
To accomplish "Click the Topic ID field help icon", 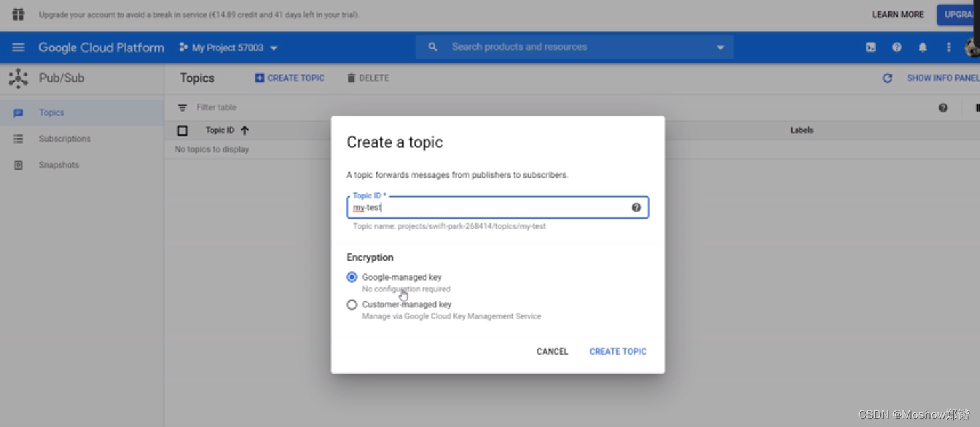I will [636, 208].
